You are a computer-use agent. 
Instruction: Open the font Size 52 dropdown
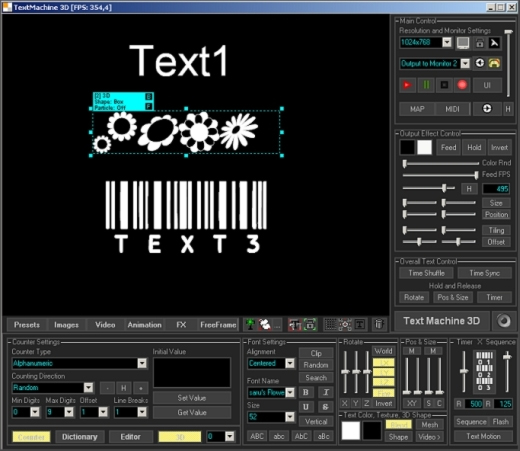[x=290, y=417]
